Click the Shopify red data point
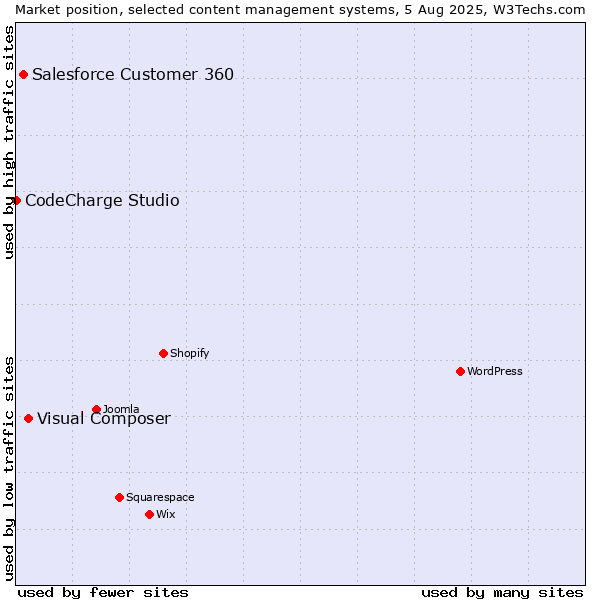This screenshot has width=600, height=600. point(163,354)
